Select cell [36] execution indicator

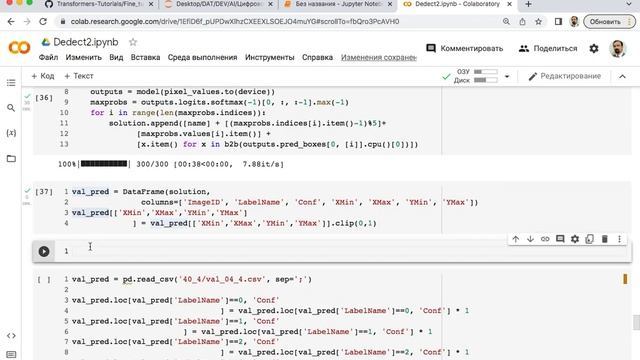pos(44,98)
